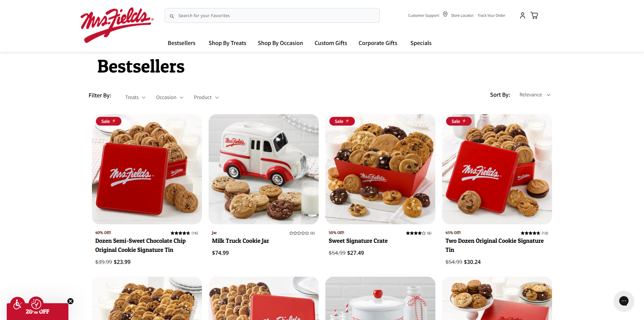Viewport: 644px width, 320px height.
Task: Click the Mrs. Fields logo
Action: click(x=117, y=25)
